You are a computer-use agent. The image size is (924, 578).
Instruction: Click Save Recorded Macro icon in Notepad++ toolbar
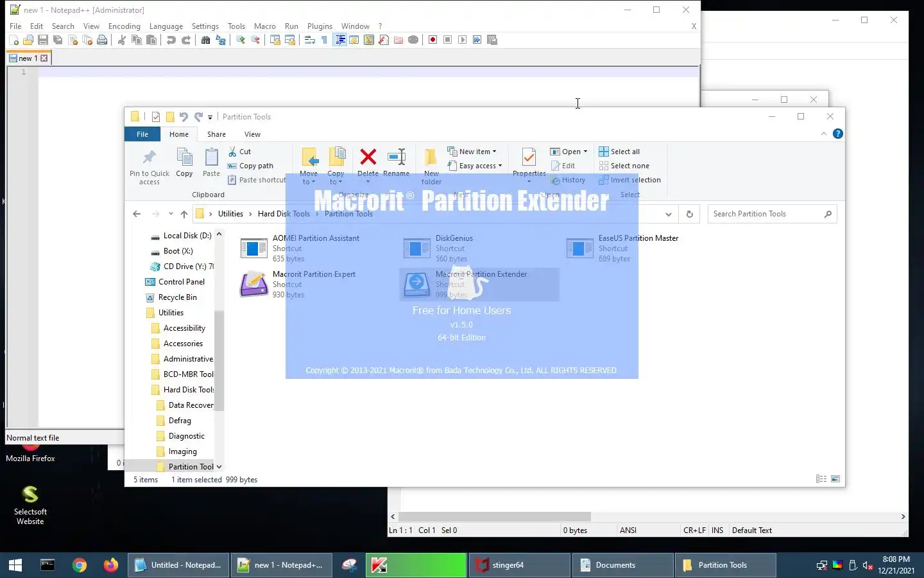492,40
